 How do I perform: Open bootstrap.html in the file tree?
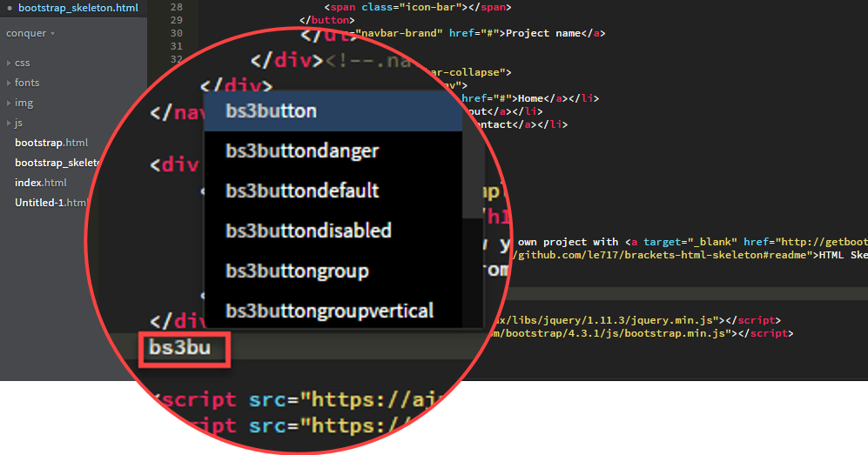[x=50, y=143]
